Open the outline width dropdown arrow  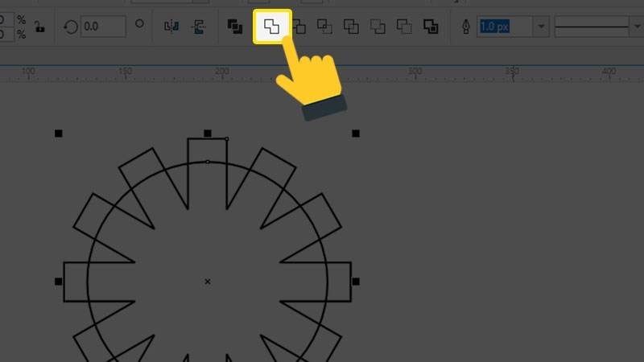(x=541, y=27)
